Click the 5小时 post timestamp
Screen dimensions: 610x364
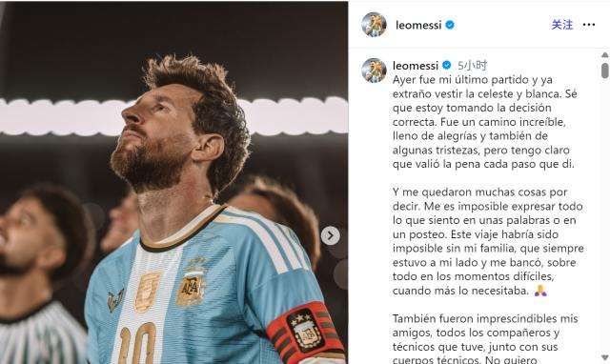pos(472,65)
